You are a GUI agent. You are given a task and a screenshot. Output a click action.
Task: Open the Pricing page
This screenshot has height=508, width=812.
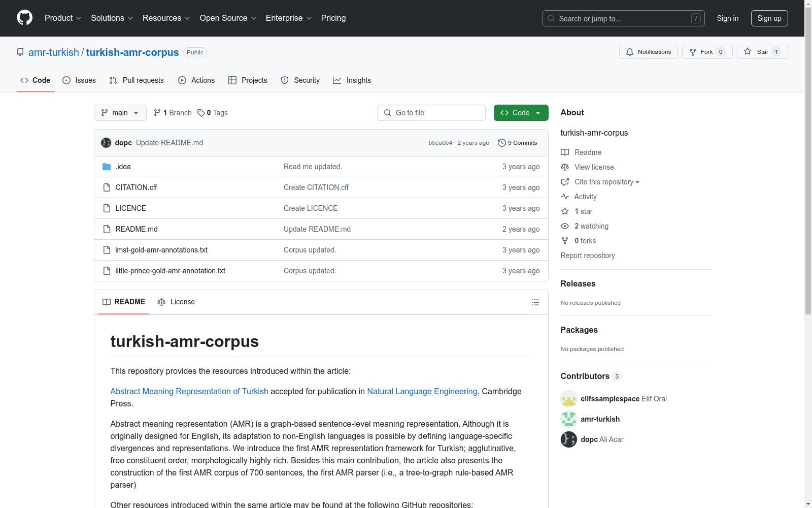click(333, 18)
